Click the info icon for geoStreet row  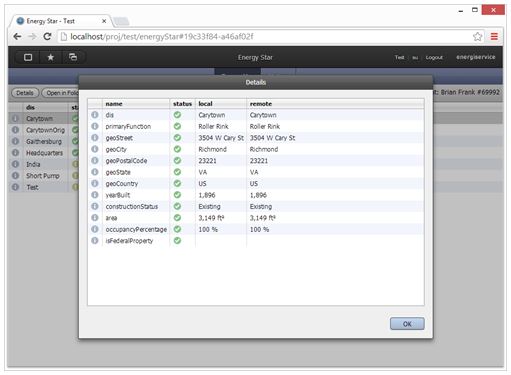pos(95,138)
